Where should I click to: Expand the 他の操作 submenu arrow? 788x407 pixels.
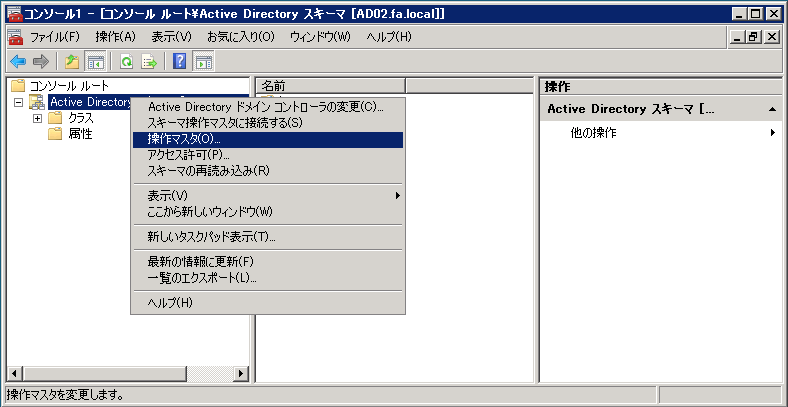pos(773,133)
